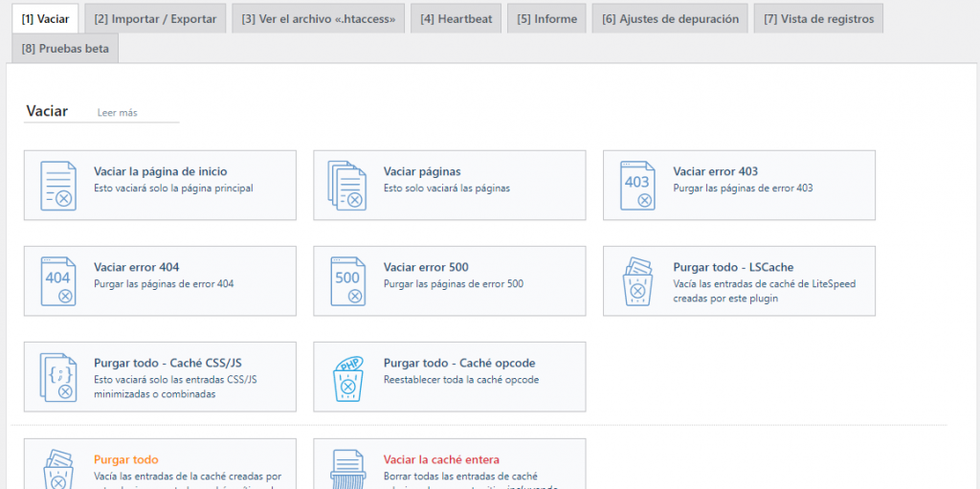980x489 pixels.
Task: Click the Leer más link
Action: pyautogui.click(x=117, y=113)
